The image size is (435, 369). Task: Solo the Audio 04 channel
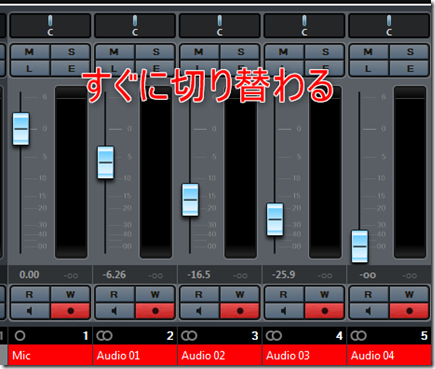point(409,52)
